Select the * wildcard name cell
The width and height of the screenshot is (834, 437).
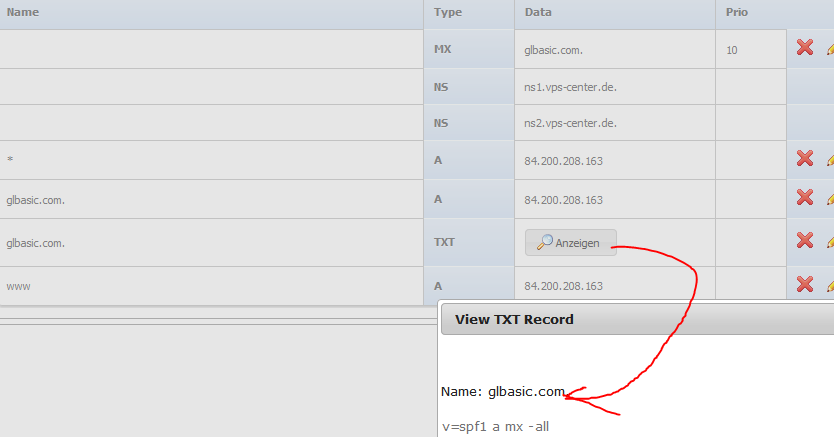[x=212, y=160]
